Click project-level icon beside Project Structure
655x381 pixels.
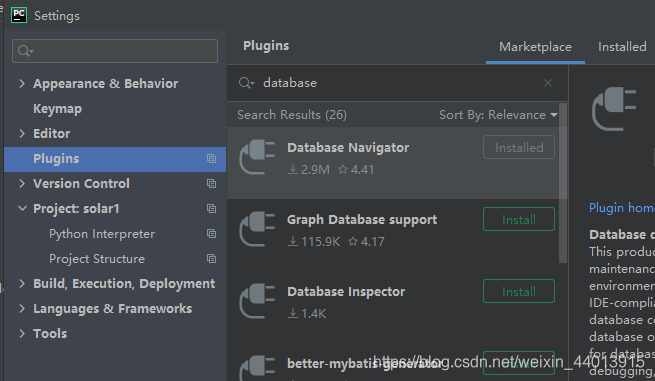pos(211,259)
